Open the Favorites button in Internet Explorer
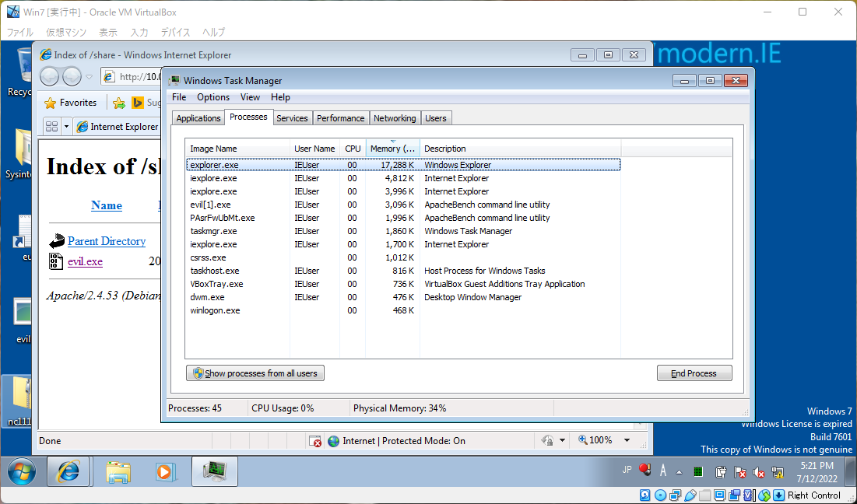 tap(71, 103)
